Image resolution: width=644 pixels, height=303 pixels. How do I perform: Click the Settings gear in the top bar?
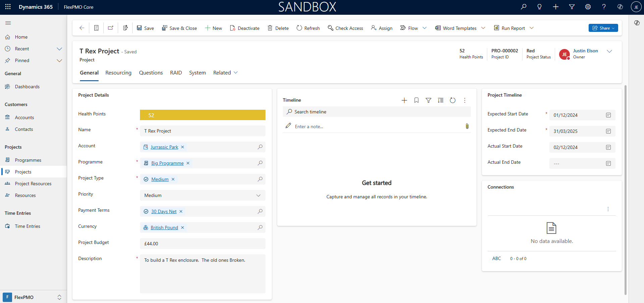(x=588, y=7)
